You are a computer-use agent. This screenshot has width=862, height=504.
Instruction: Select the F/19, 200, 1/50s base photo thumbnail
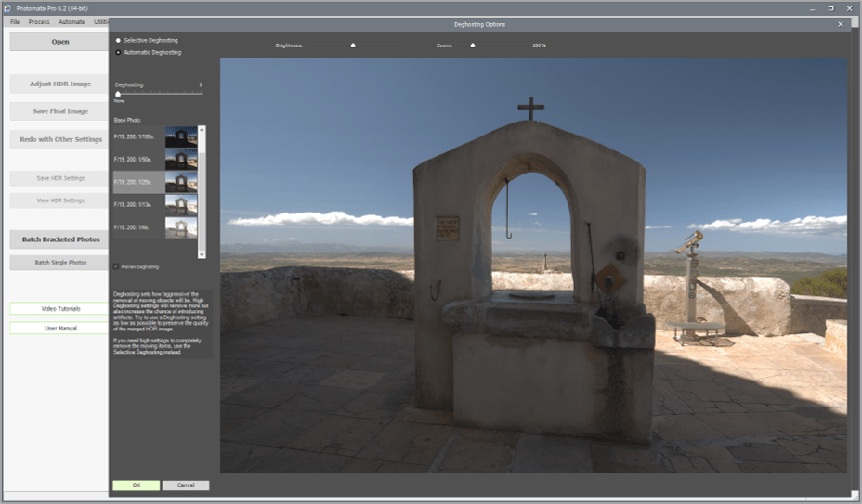coord(180,160)
